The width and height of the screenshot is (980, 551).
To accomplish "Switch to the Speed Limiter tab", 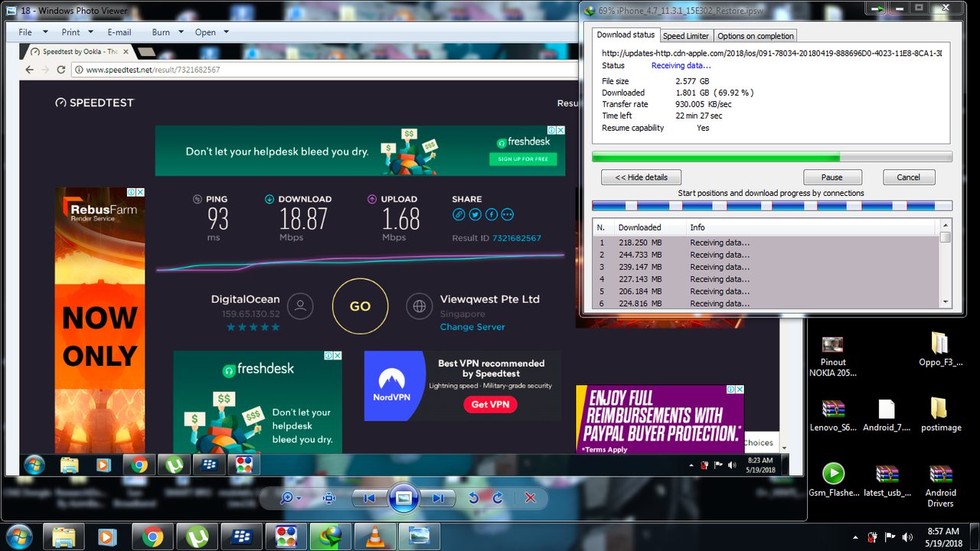I will tap(686, 36).
